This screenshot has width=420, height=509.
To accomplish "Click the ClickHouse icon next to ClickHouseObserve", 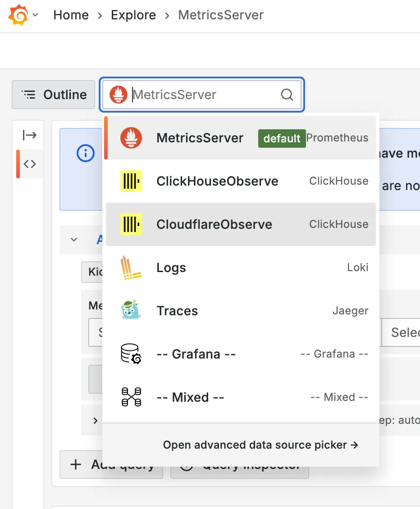I will (x=131, y=181).
